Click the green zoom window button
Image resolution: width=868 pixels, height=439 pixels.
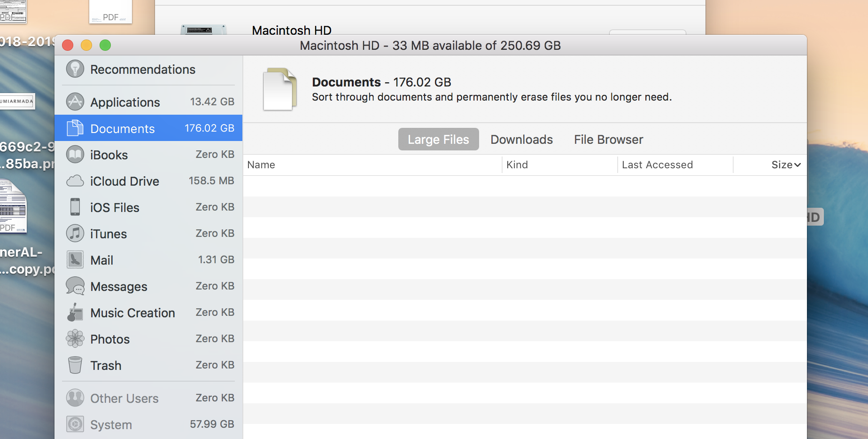point(105,45)
